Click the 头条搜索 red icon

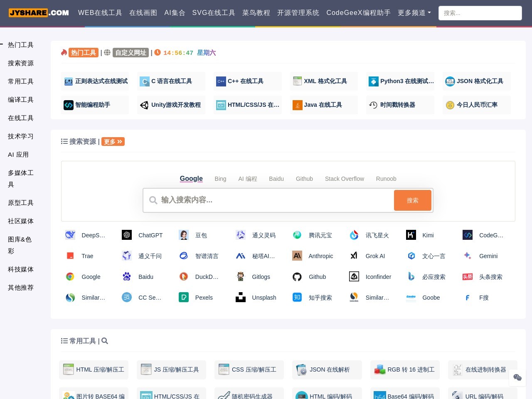click(468, 276)
